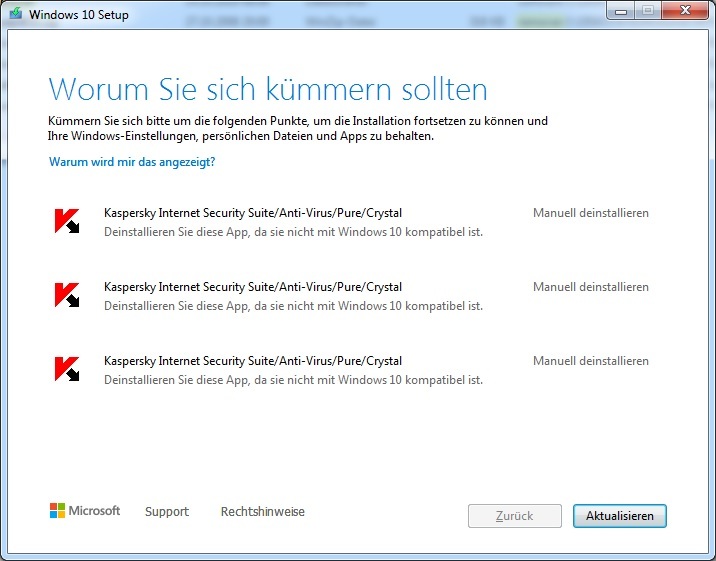716x561 pixels.
Task: Close the Windows 10 Setup window
Action: coord(685,10)
